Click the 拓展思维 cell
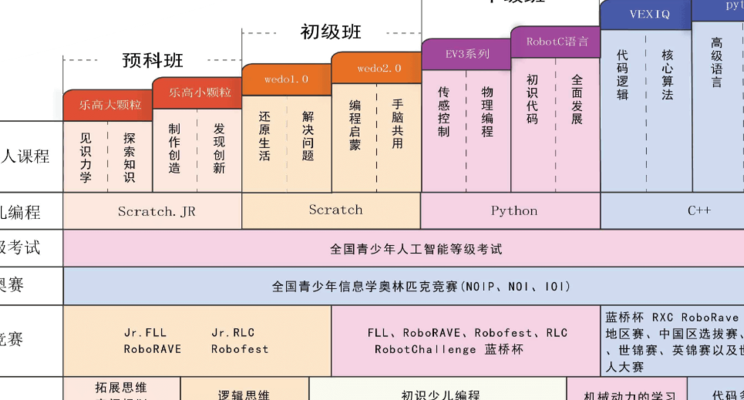Screen dimensions: 744x400 (x=121, y=388)
